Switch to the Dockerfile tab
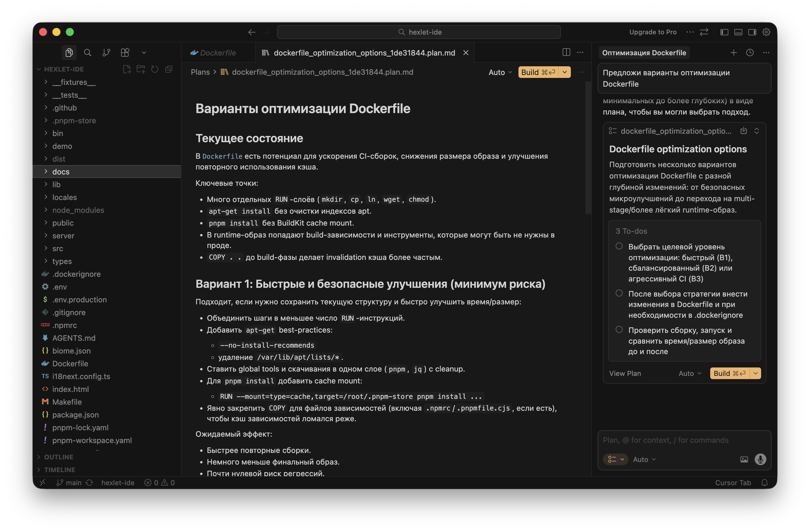The width and height of the screenshot is (810, 532). 217,53
